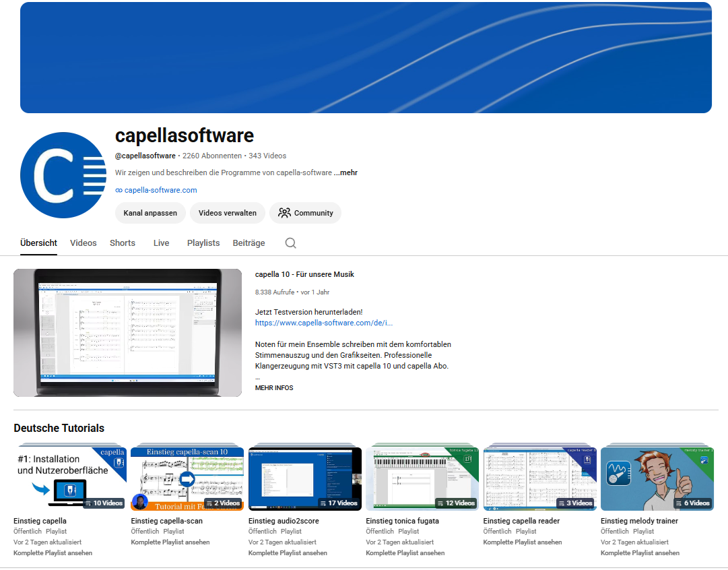Switch to the Shorts tab
Screen dimensions: 728x570
pyautogui.click(x=123, y=243)
